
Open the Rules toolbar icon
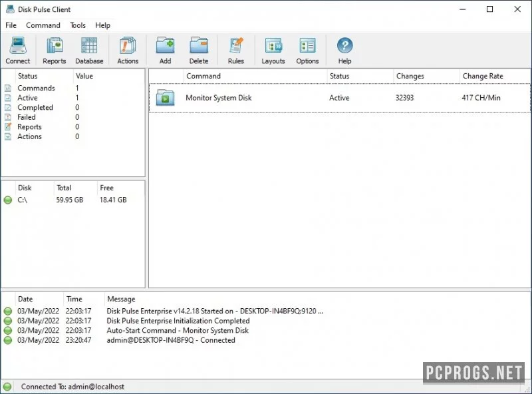coord(236,45)
